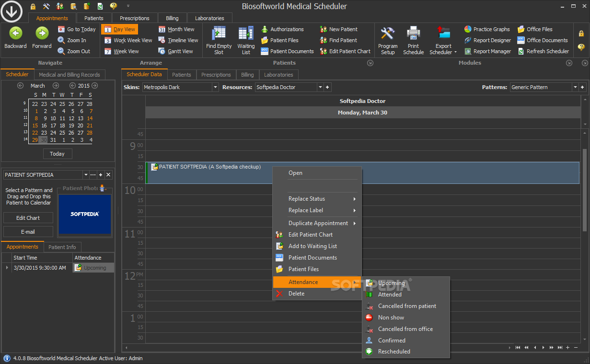Screen dimensions: 590x364
Task: Open Report Designer
Action: (x=487, y=40)
